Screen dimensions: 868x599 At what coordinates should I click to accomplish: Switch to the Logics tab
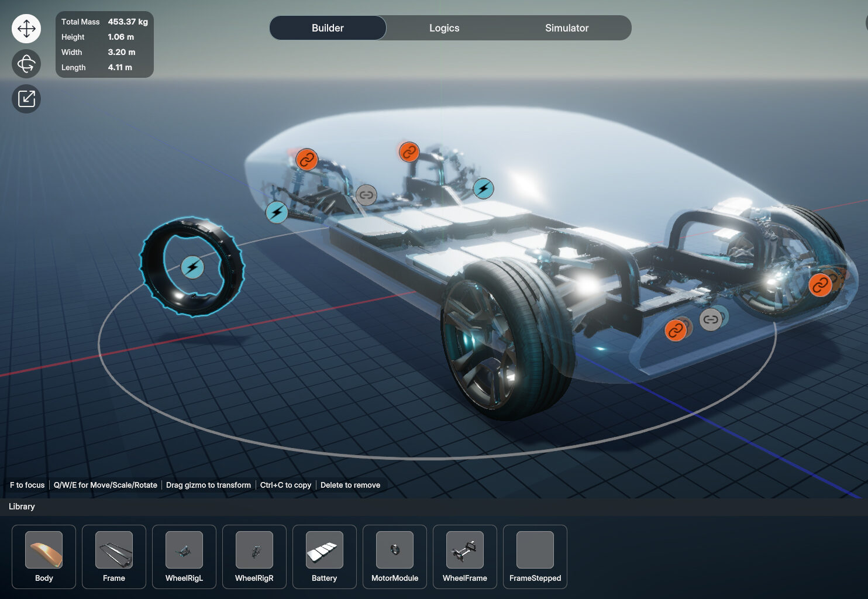[x=444, y=28]
